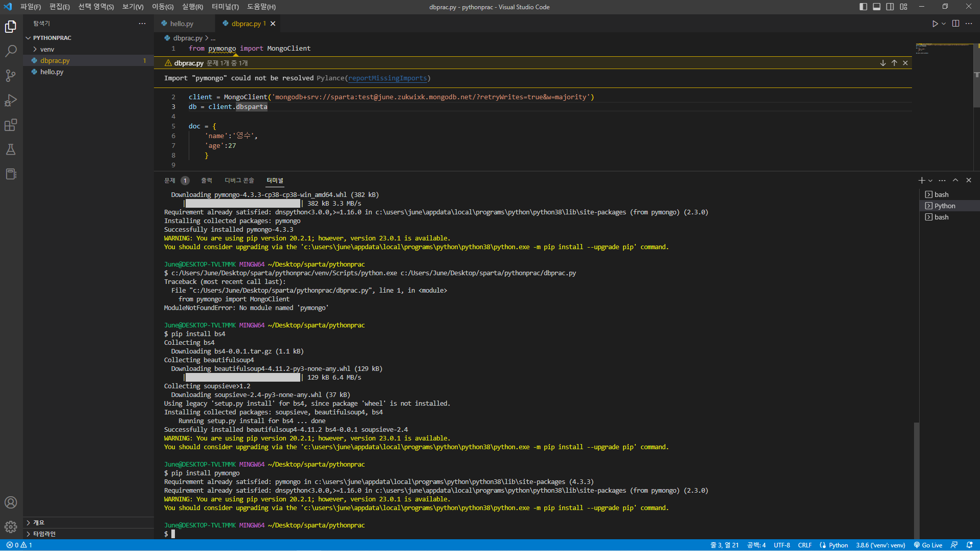This screenshot has height=551, width=980.
Task: Toggle bottom panel layout button
Action: (877, 7)
